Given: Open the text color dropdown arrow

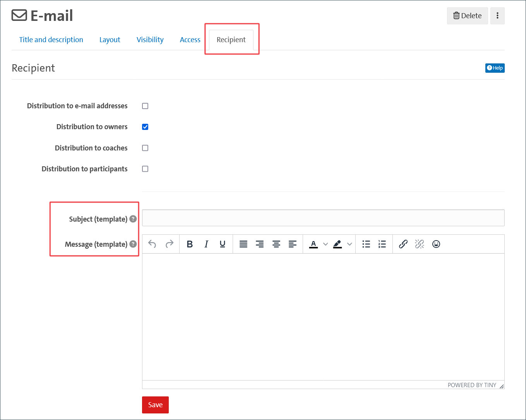Looking at the screenshot, I should (325, 244).
